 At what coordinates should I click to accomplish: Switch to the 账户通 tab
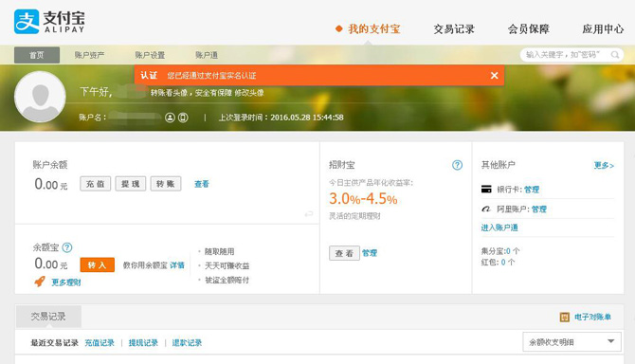pos(207,55)
